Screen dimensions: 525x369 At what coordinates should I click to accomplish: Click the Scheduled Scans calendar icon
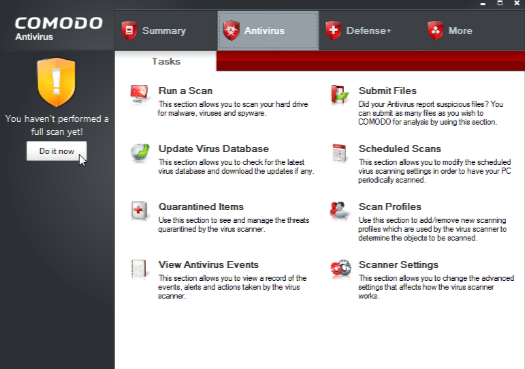pos(339,153)
